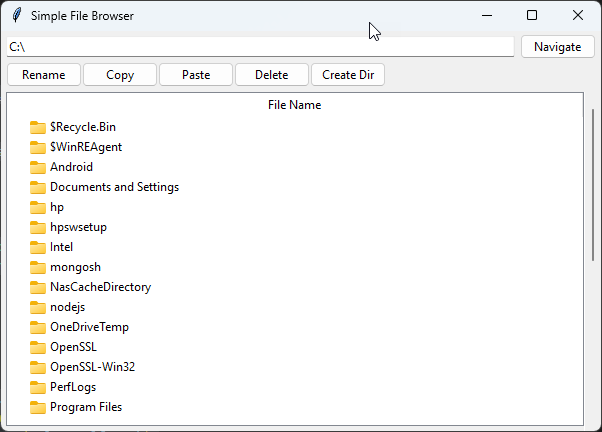The image size is (602, 432).
Task: Select the OpenSSL folder icon
Action: [38, 347]
